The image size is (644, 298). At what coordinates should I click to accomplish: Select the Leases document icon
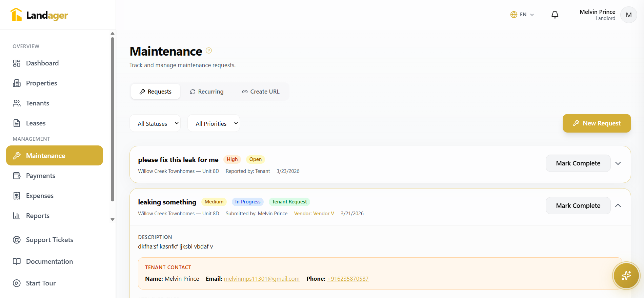17,123
